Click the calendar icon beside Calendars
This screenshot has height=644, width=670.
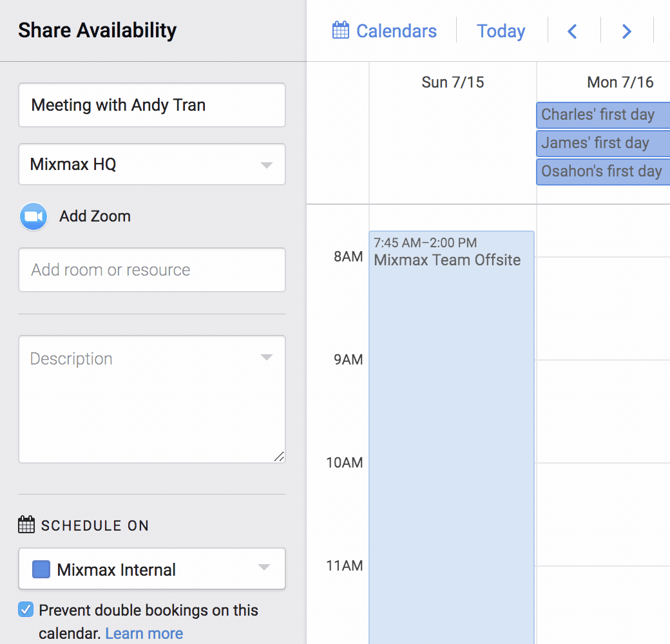(x=341, y=30)
